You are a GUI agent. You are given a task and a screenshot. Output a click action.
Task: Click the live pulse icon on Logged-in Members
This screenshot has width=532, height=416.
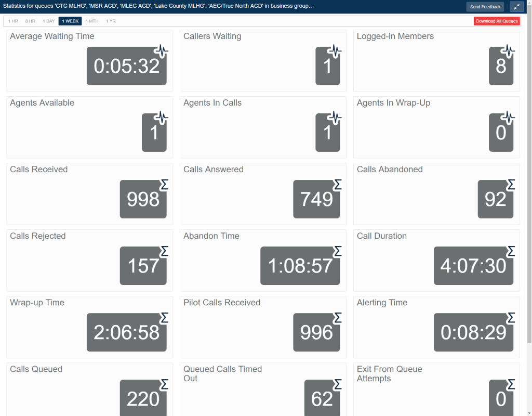[x=508, y=51]
